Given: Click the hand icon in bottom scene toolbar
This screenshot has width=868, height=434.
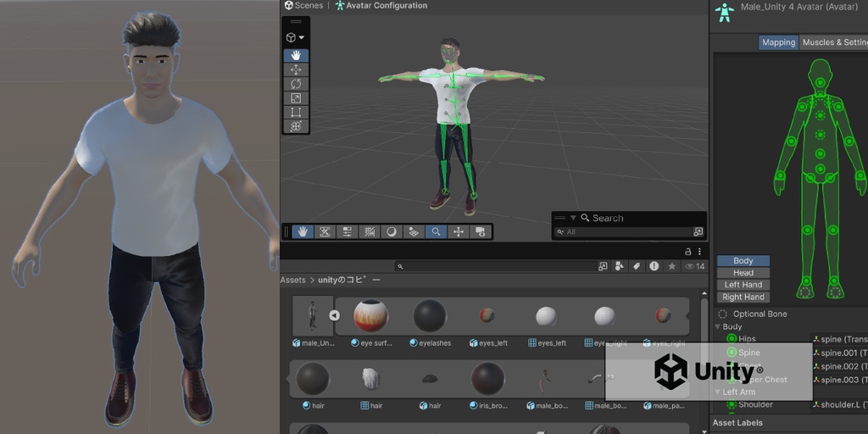Looking at the screenshot, I should (303, 232).
